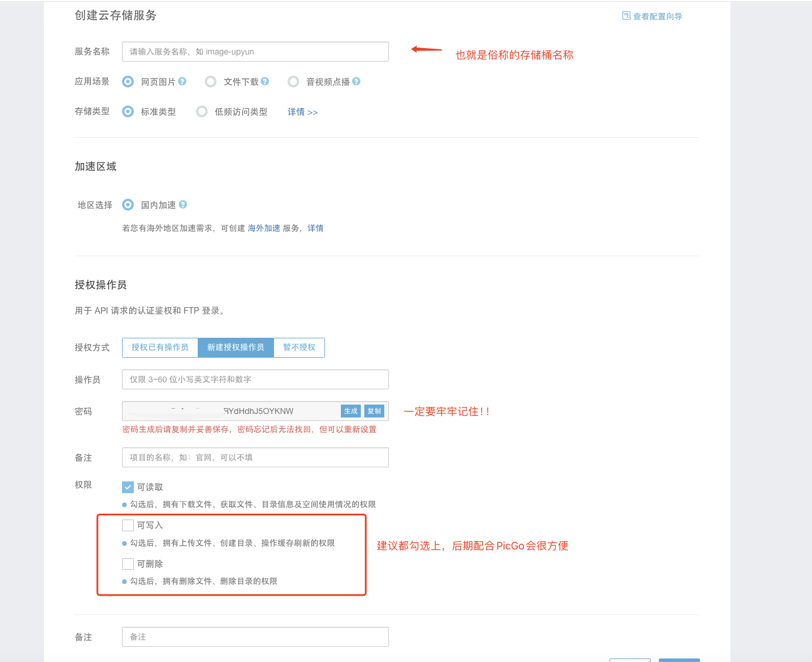
Task: Click help icon beside 文件下载
Action: point(265,82)
